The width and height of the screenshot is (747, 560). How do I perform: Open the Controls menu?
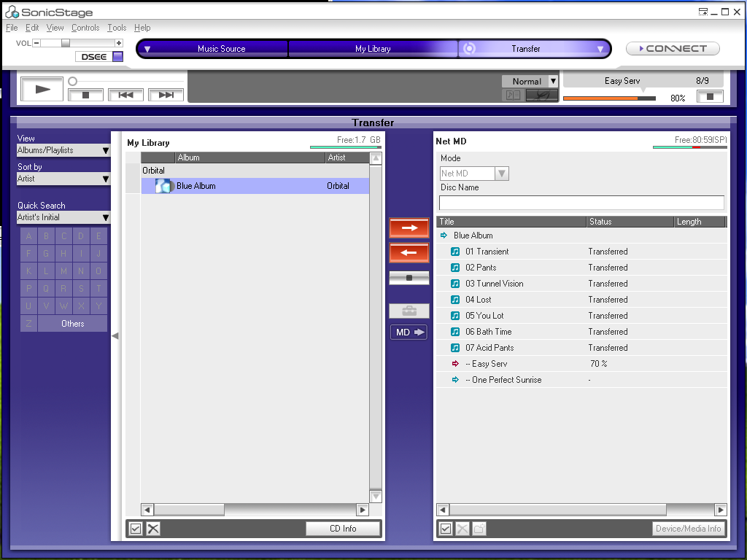tap(85, 28)
